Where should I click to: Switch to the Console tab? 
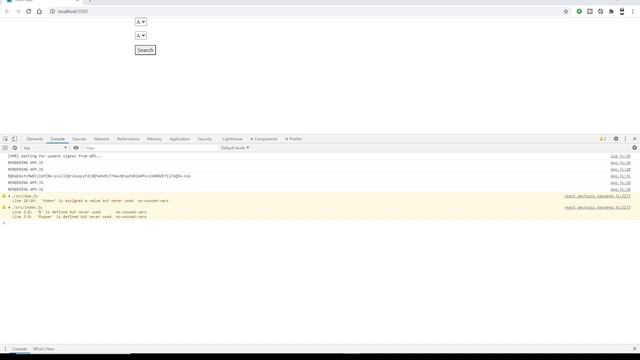(58, 139)
